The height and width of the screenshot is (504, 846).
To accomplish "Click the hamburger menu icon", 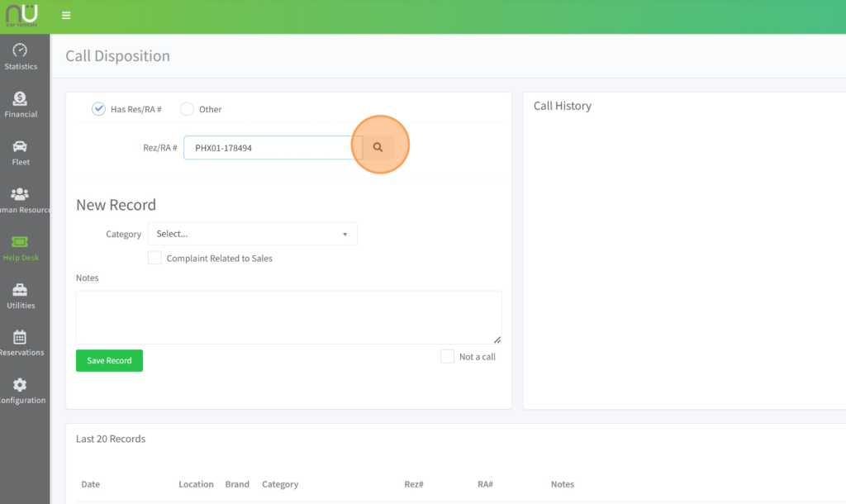I will pos(66,16).
